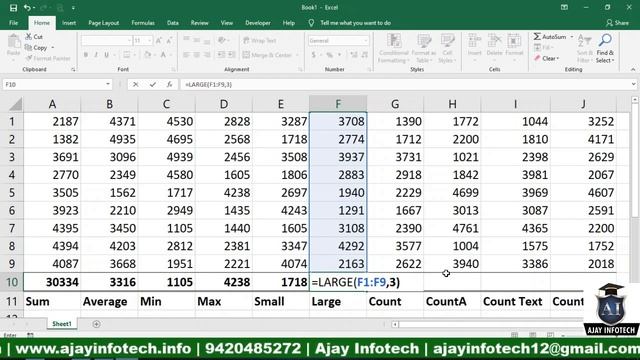
Task: Switch to the Formulas tab
Action: [x=143, y=23]
